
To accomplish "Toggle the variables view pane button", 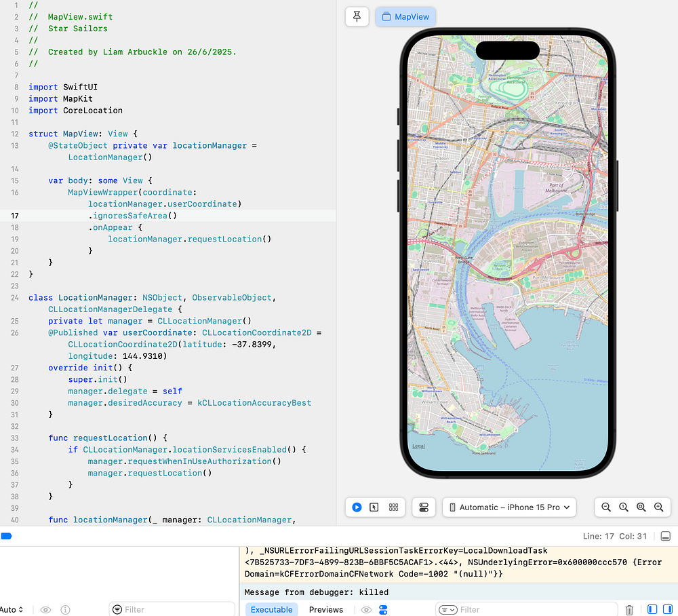I will point(652,610).
